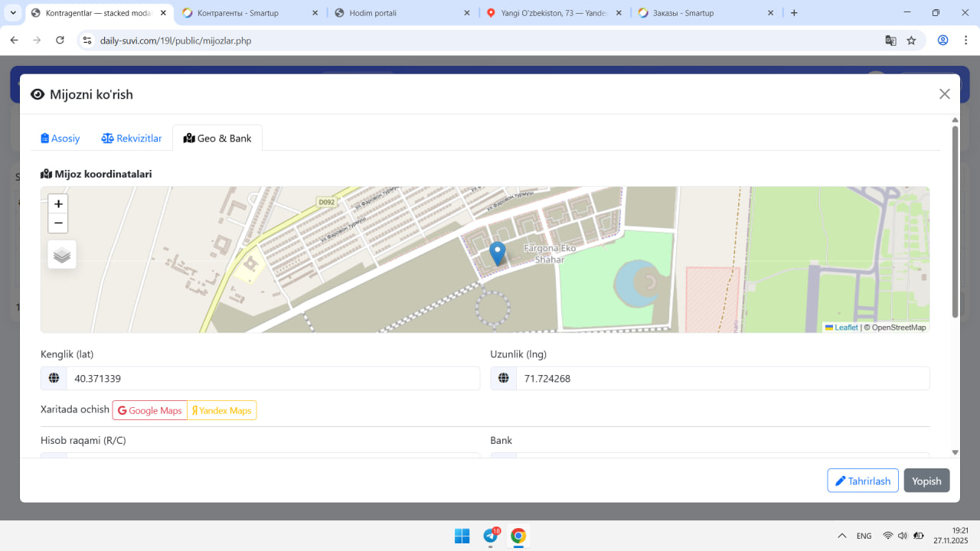The width and height of the screenshot is (980, 551).
Task: Open location in Yandex Maps
Action: 222,411
